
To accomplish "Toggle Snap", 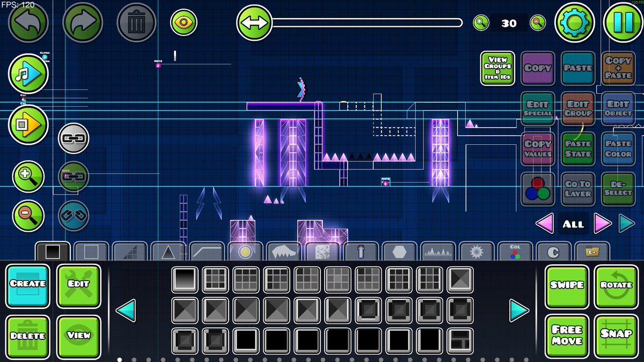I will point(617,337).
